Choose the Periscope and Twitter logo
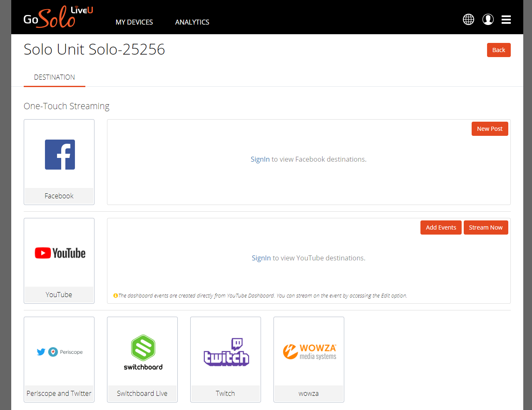532x410 pixels. click(60, 352)
